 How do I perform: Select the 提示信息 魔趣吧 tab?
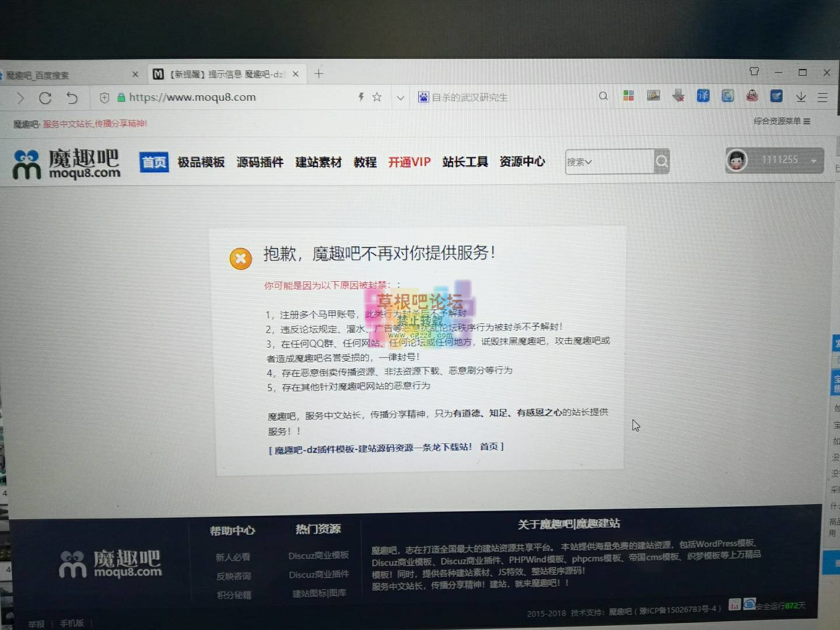pos(226,74)
